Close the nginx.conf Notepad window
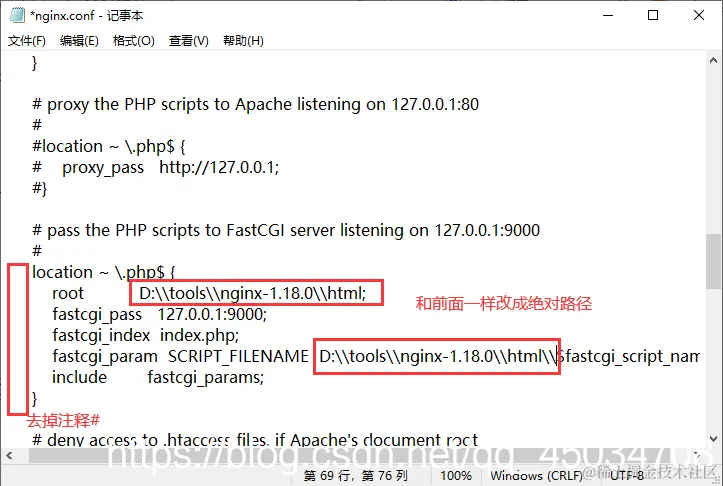Viewport: 723px width, 486px height. point(699,15)
